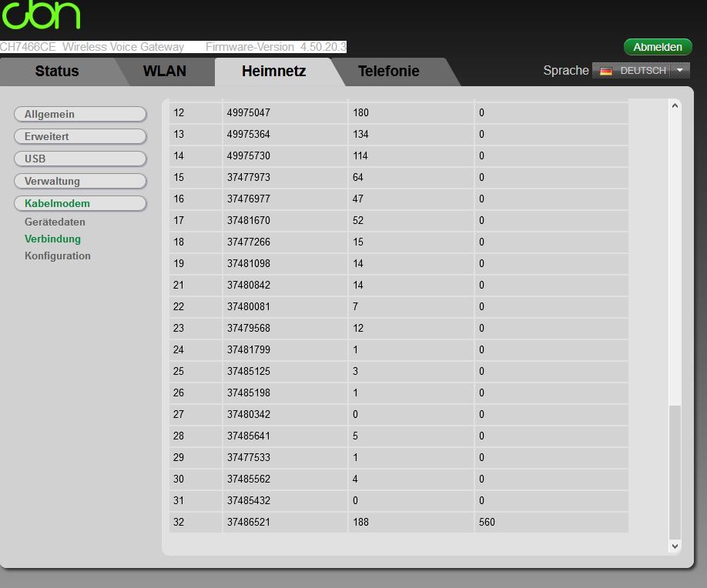Viewport: 707px width, 588px height.
Task: Open the Konfiguration page
Action: click(57, 256)
